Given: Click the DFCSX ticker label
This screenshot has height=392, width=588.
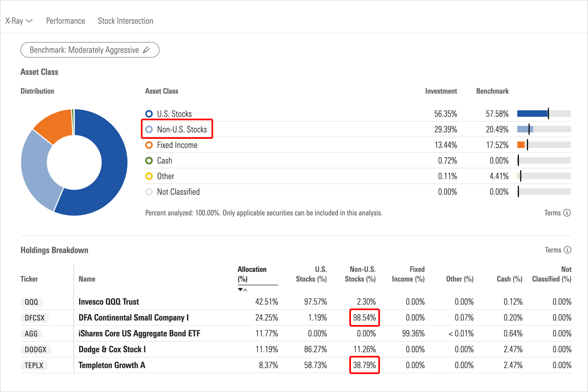Looking at the screenshot, I should [x=35, y=318].
